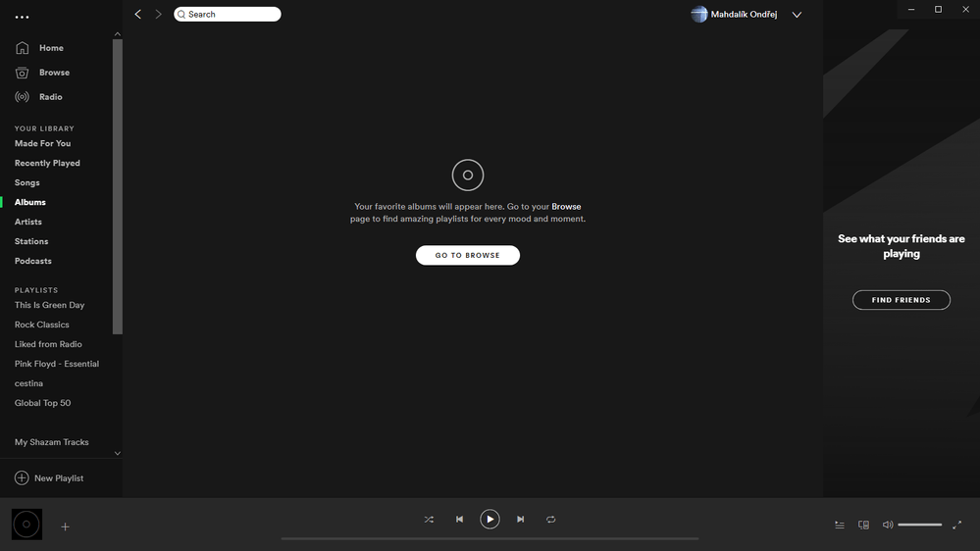Open Stations in library

[x=31, y=241]
